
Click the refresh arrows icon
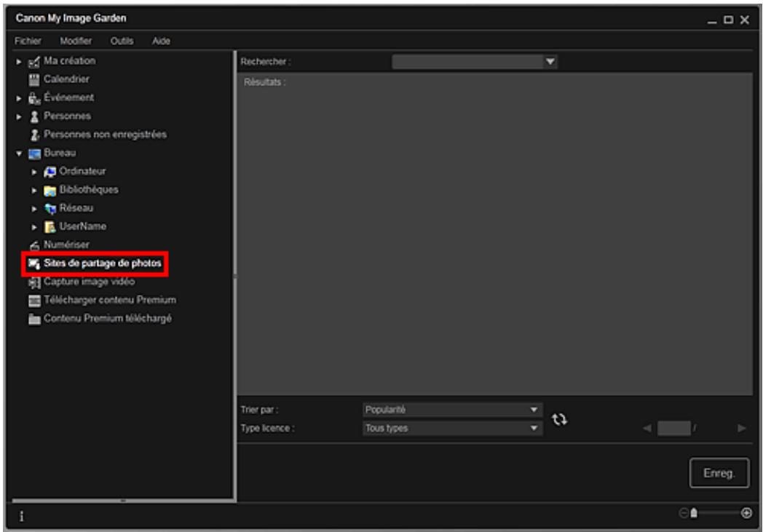[x=559, y=419]
